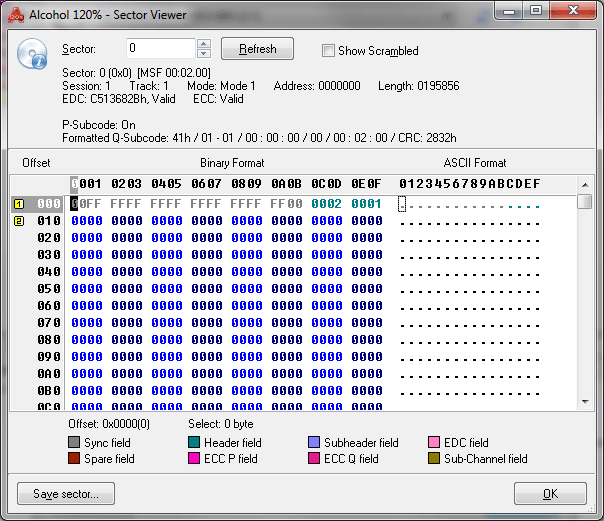Click the Formatted Q-Subcode line
The width and height of the screenshot is (604, 521).
pyautogui.click(x=259, y=138)
